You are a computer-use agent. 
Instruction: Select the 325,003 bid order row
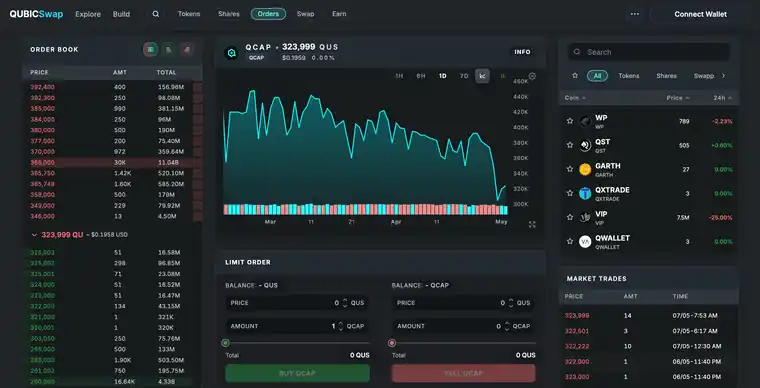(x=112, y=252)
